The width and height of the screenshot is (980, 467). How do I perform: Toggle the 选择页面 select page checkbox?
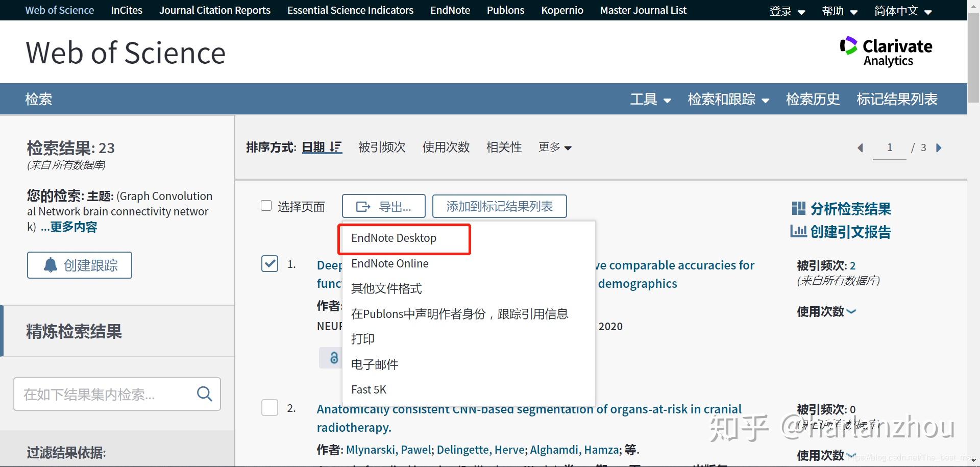(266, 205)
